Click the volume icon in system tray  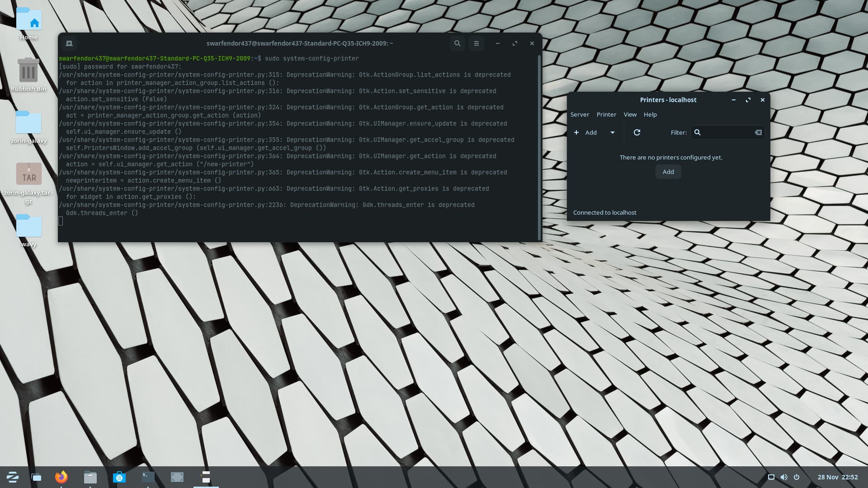pos(784,477)
